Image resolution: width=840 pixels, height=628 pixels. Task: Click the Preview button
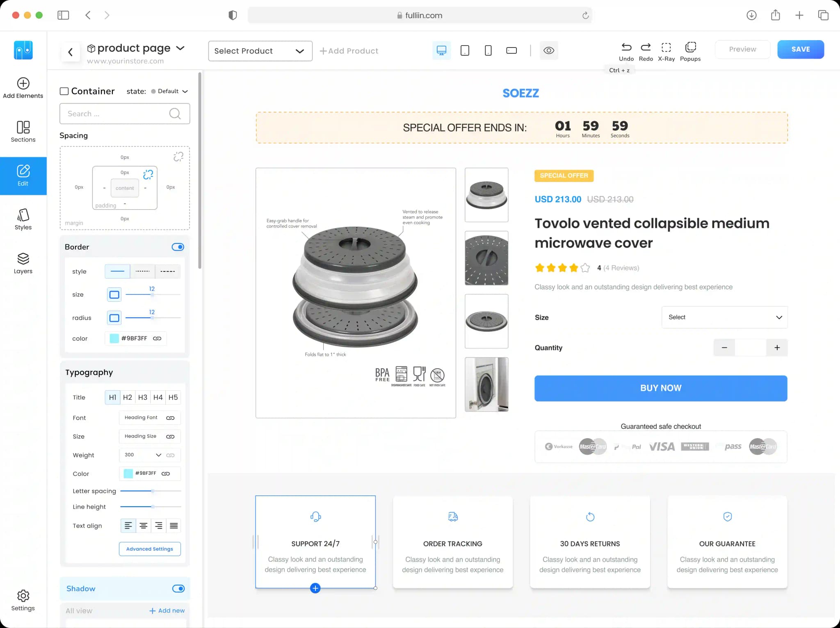742,49
